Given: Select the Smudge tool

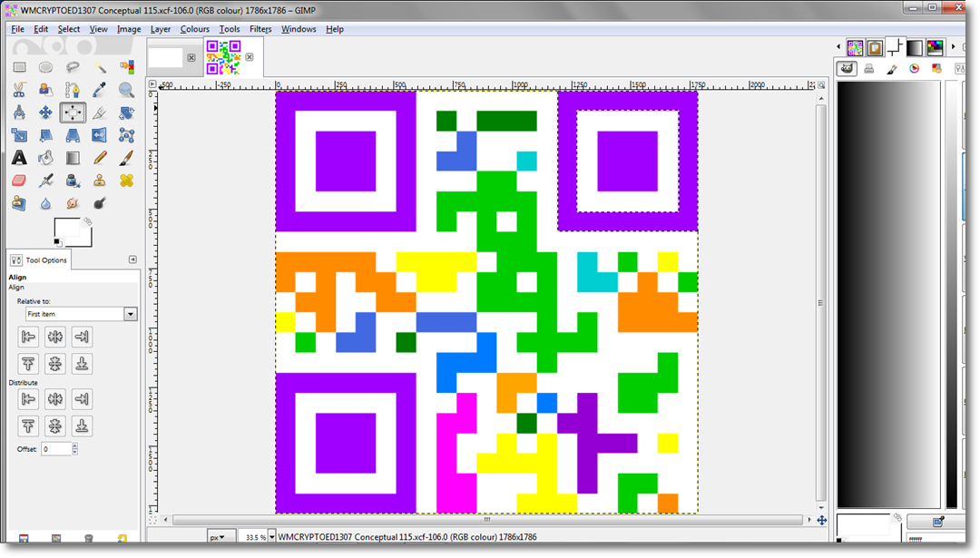Looking at the screenshot, I should point(73,203).
